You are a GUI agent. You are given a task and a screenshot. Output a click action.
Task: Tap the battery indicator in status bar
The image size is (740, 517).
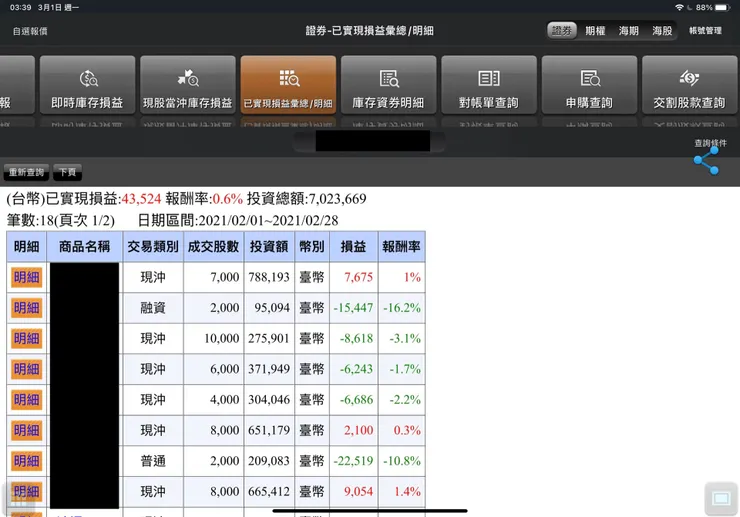coord(723,8)
